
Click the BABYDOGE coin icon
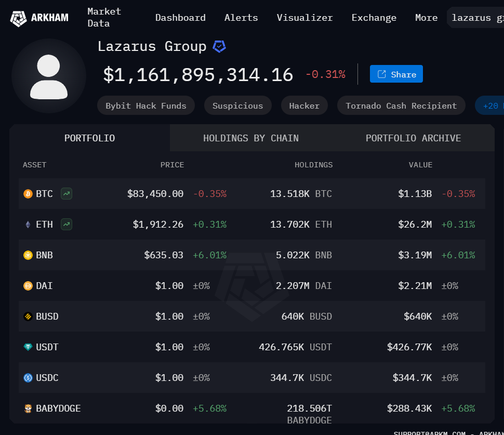28,408
